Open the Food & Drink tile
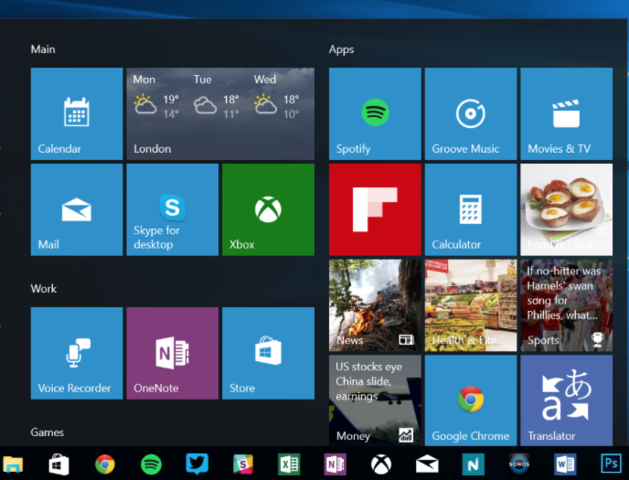The width and height of the screenshot is (629, 480). click(566, 209)
